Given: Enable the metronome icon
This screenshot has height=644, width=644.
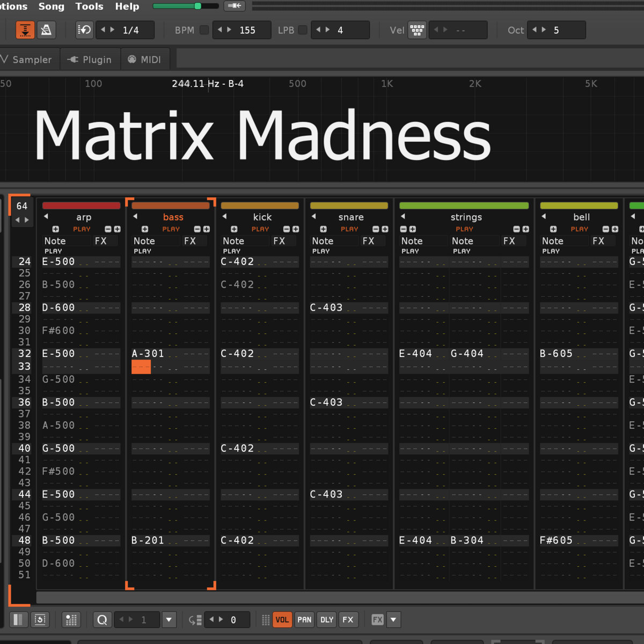Looking at the screenshot, I should 46,30.
